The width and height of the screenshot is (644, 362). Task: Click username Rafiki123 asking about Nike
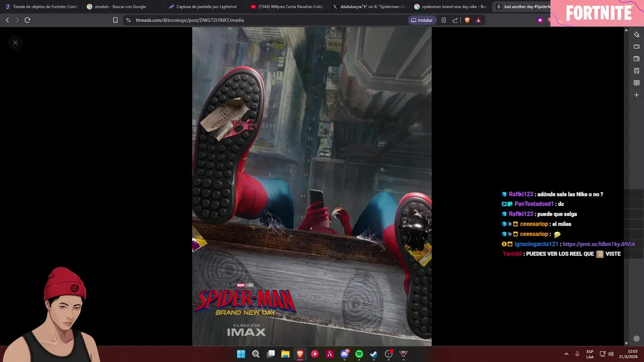tap(521, 195)
